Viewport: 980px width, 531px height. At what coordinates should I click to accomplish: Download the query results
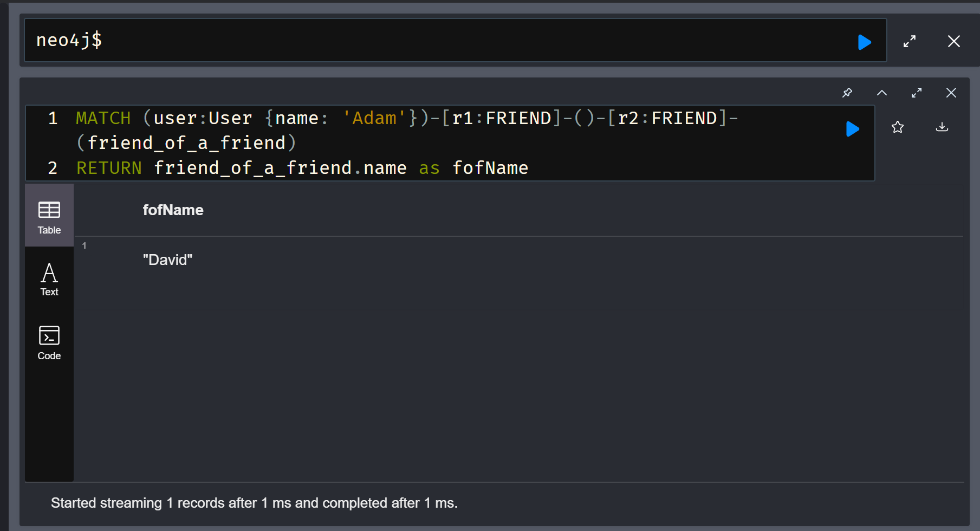(x=942, y=127)
